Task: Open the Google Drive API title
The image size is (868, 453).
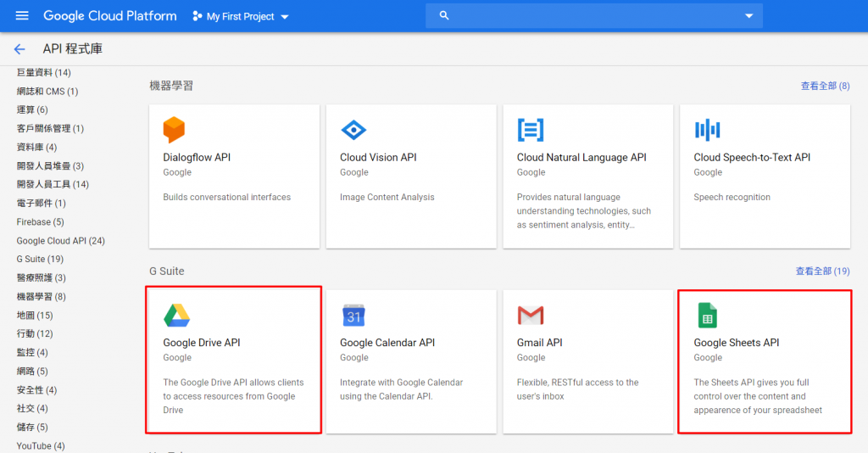Action: tap(202, 342)
